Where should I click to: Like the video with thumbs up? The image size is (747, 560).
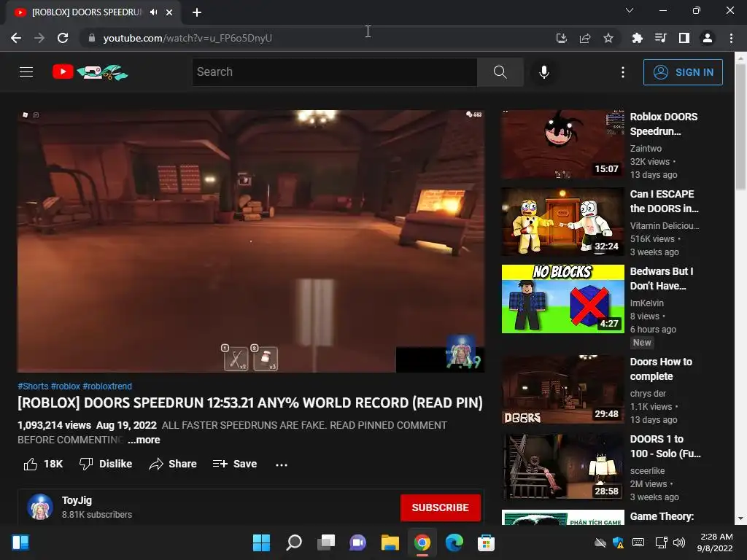click(43, 464)
